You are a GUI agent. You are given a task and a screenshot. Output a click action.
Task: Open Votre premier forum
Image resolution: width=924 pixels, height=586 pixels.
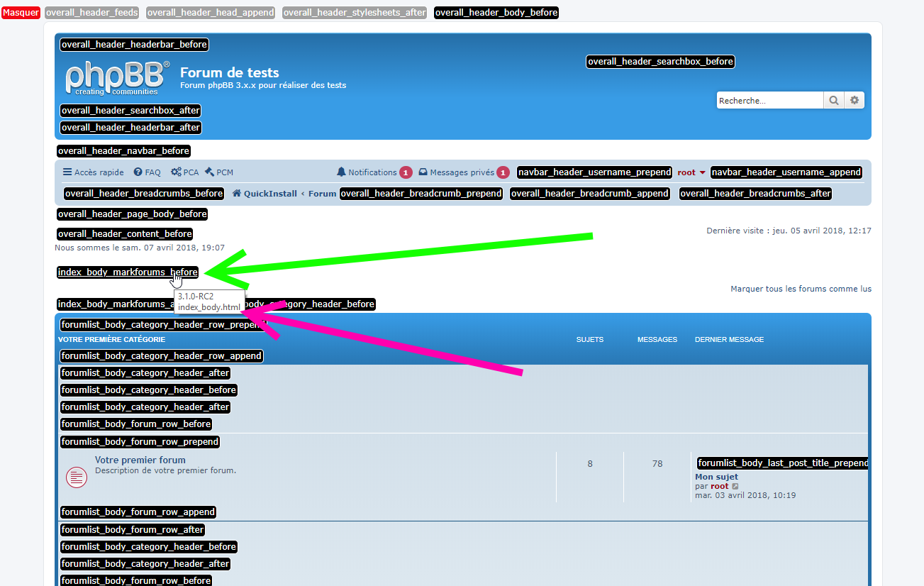pos(140,460)
